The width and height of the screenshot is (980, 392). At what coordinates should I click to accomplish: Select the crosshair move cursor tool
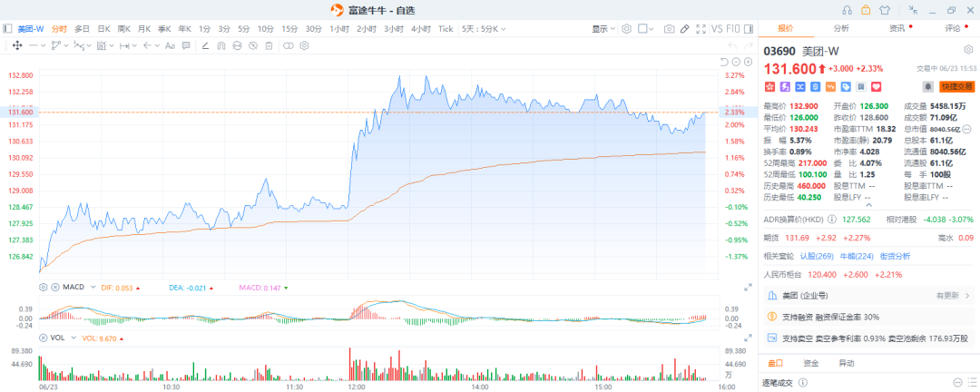pyautogui.click(x=17, y=45)
